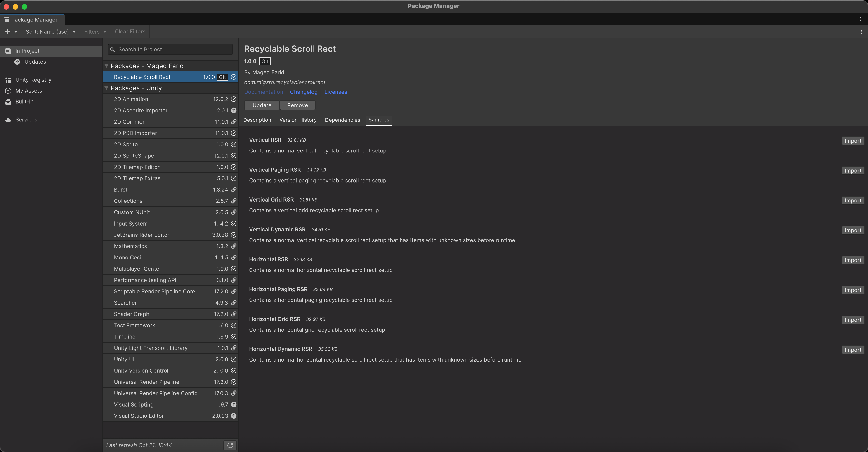Click the link icon next to Burst
The width and height of the screenshot is (868, 452).
(x=234, y=189)
